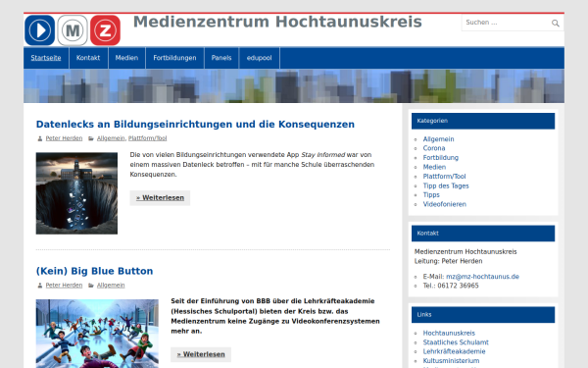Open the Fortbildung category in sidebar
Image resolution: width=588 pixels, height=368 pixels.
coord(441,158)
